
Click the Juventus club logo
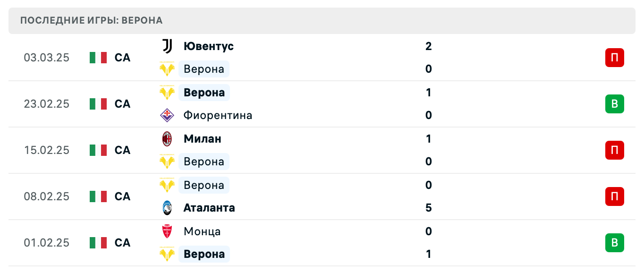tap(167, 46)
